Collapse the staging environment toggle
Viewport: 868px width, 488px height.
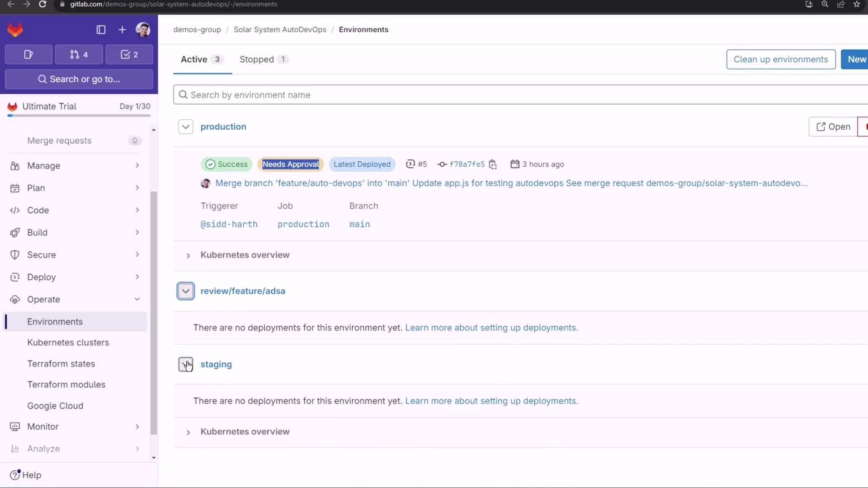pos(185,365)
